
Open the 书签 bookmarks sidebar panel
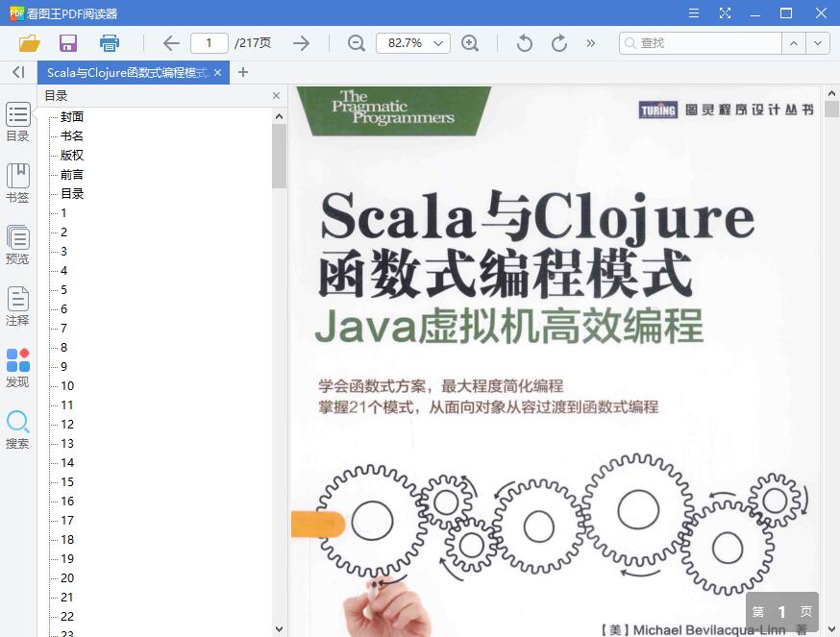click(17, 184)
